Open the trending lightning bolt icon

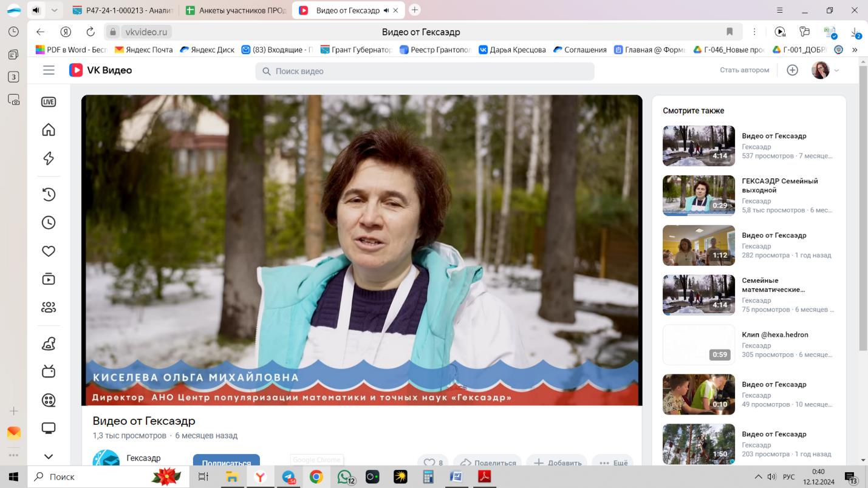[49, 158]
